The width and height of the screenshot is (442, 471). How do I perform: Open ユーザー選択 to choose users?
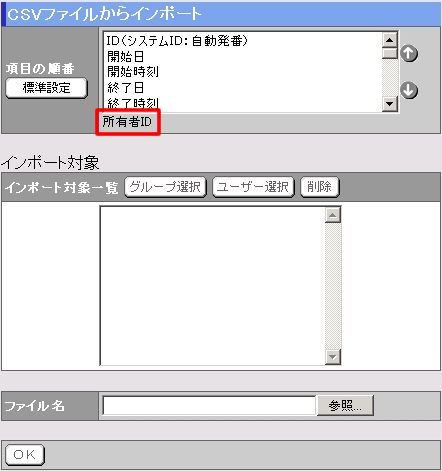[x=253, y=187]
